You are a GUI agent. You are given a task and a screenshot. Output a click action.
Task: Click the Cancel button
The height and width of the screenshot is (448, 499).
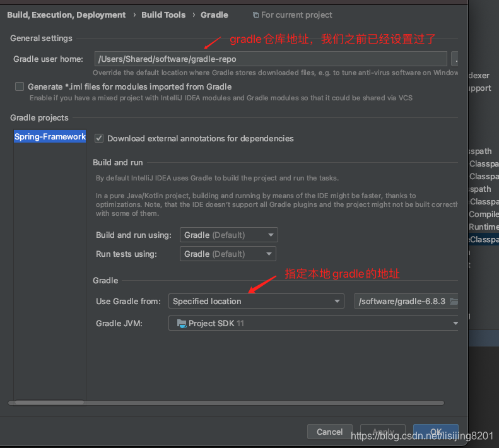click(330, 432)
